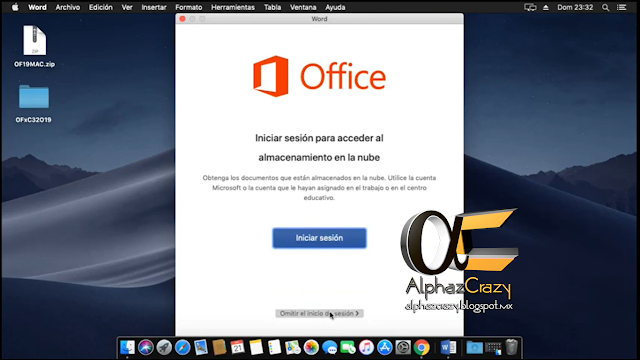Screen dimensions: 640x360
Task: Open the Apple menu
Action: click(15, 7)
